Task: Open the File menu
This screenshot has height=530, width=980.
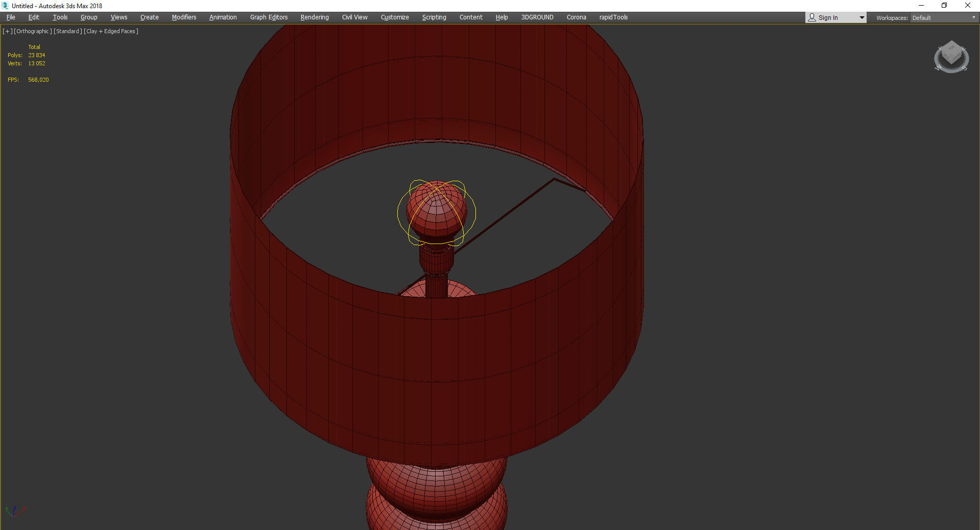Action: click(x=11, y=17)
